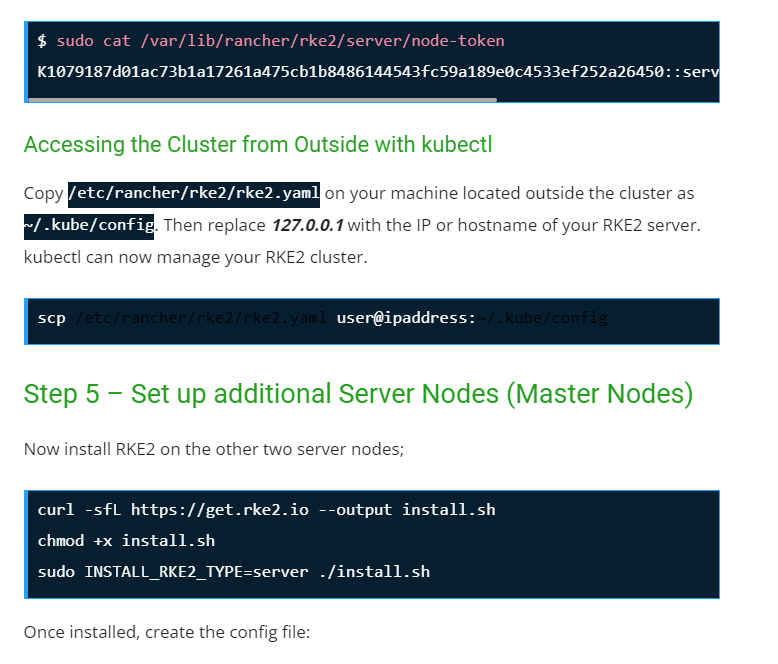
Task: Click the scp keyword in the code block
Action: click(52, 318)
